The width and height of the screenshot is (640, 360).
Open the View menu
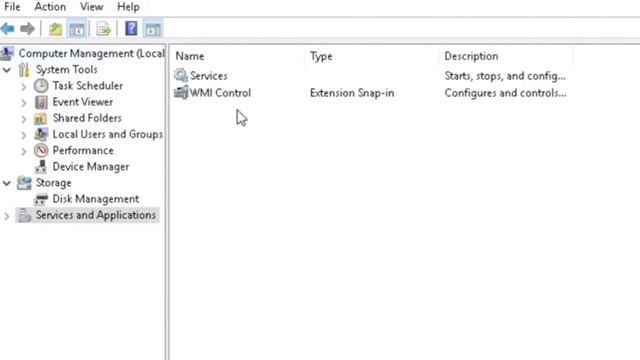[x=91, y=7]
